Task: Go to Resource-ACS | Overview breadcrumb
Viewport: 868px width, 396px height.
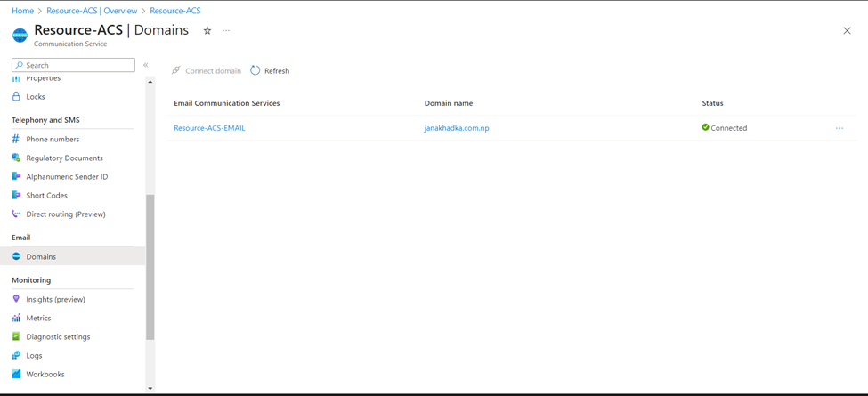Action: pyautogui.click(x=92, y=11)
